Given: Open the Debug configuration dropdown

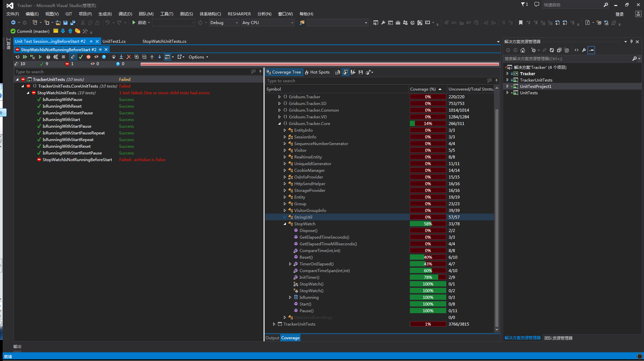Looking at the screenshot, I should (x=224, y=23).
